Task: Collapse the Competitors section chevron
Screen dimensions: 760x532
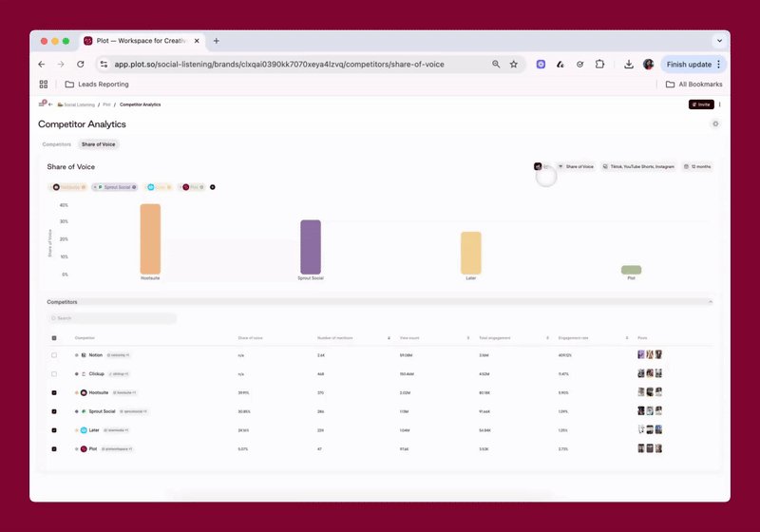Action: pos(711,302)
